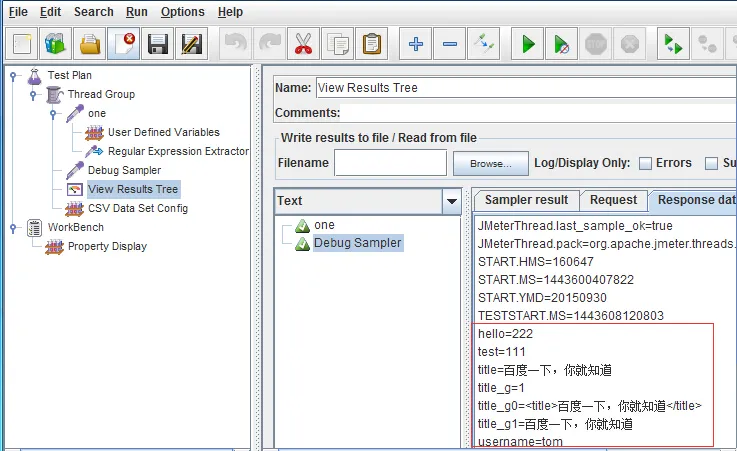Click the line JMeterThread.last_sample_ok=true
This screenshot has width=737, height=451.
coord(575,226)
